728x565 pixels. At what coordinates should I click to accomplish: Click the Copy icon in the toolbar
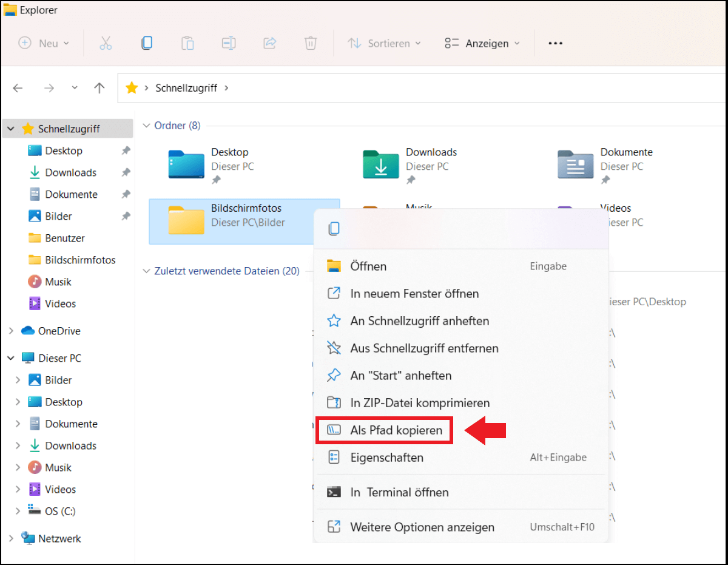(146, 43)
